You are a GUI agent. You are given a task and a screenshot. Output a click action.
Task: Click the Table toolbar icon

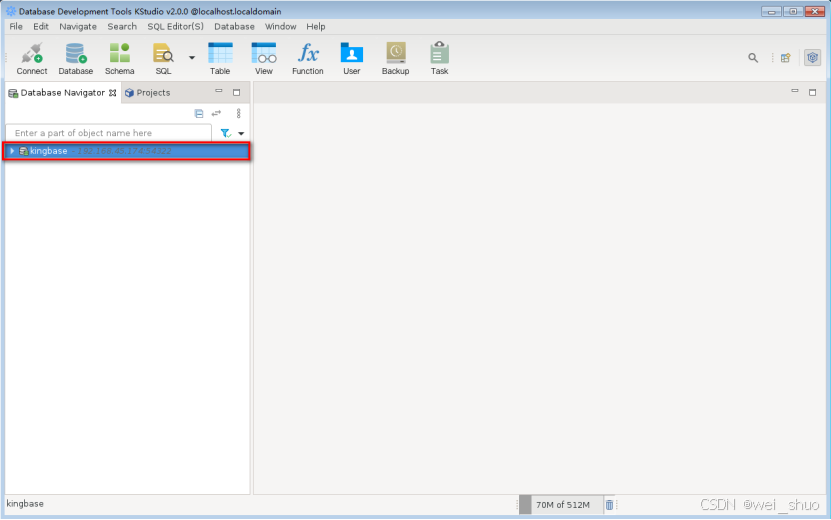(x=220, y=58)
